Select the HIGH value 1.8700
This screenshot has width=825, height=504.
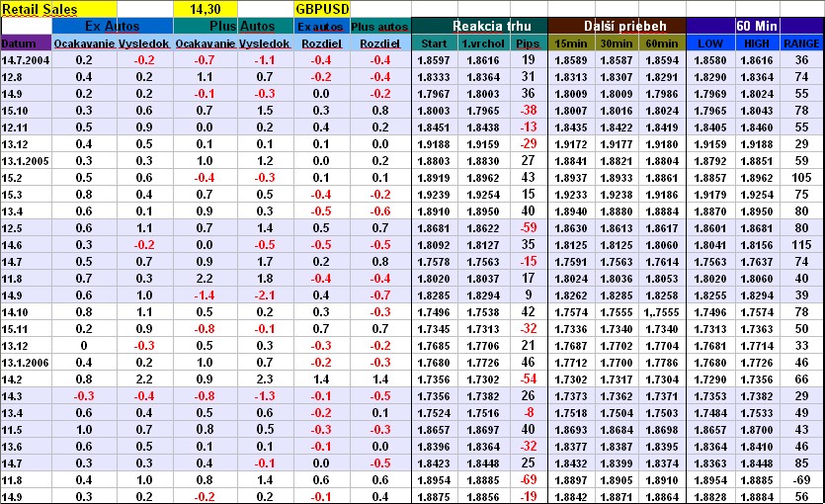pyautogui.click(x=757, y=430)
